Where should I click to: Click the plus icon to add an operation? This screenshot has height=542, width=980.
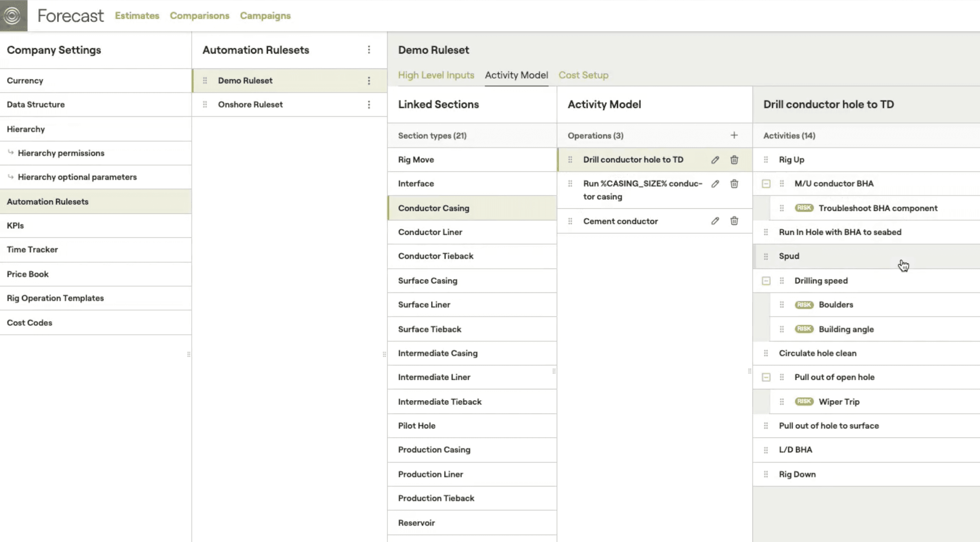(x=734, y=135)
